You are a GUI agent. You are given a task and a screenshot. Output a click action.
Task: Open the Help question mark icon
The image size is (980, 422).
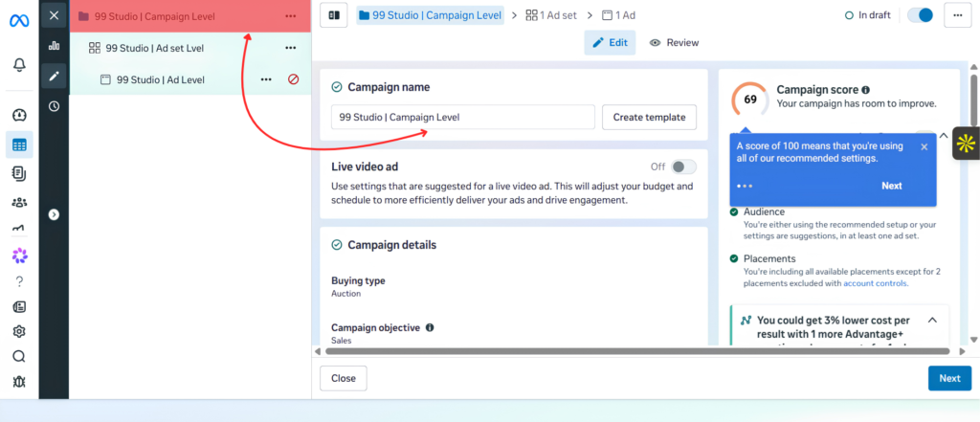(x=19, y=282)
